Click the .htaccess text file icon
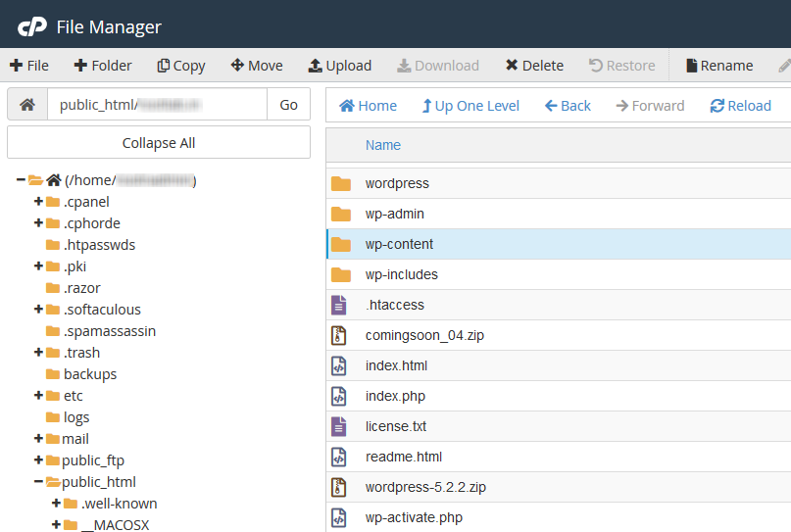The height and width of the screenshot is (532, 791). [x=339, y=305]
